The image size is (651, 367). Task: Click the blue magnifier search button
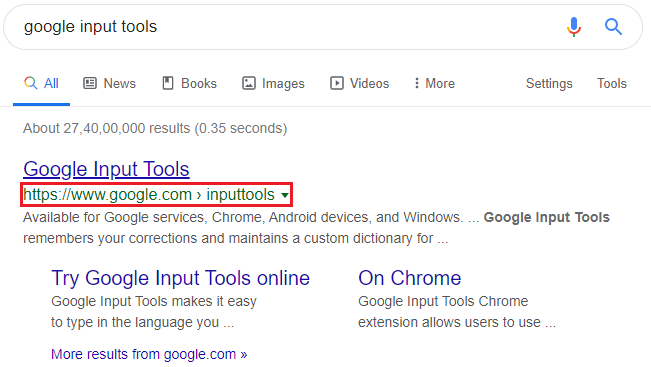coord(613,27)
